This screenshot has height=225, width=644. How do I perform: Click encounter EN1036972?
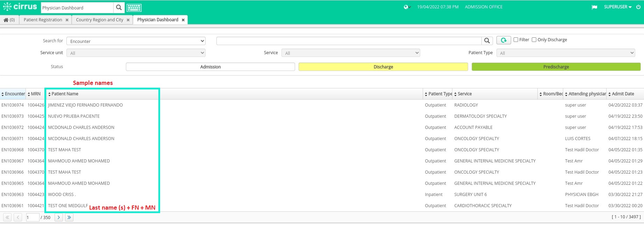click(x=13, y=128)
